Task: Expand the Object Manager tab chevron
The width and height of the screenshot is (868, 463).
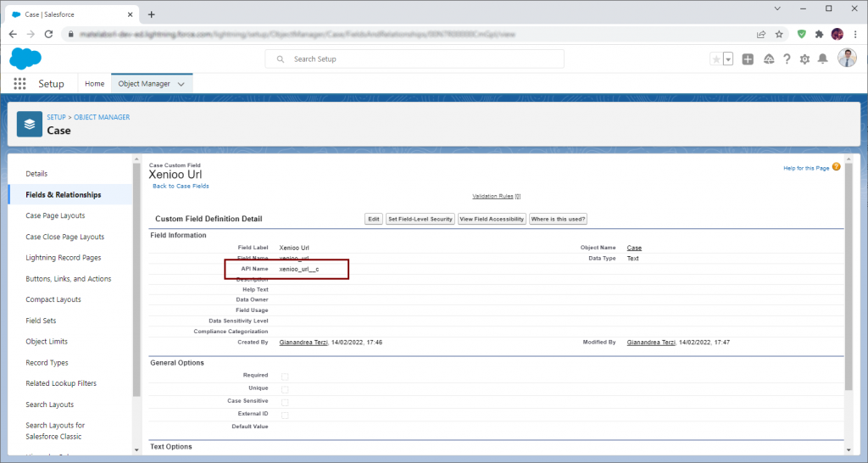Action: pos(181,84)
